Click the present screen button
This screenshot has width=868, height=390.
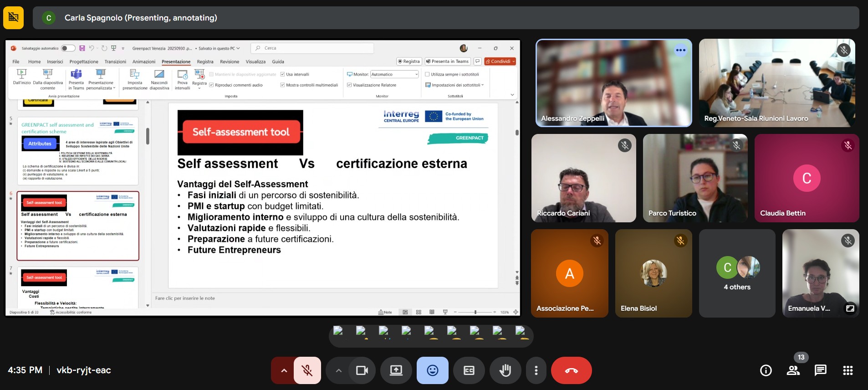tap(396, 370)
